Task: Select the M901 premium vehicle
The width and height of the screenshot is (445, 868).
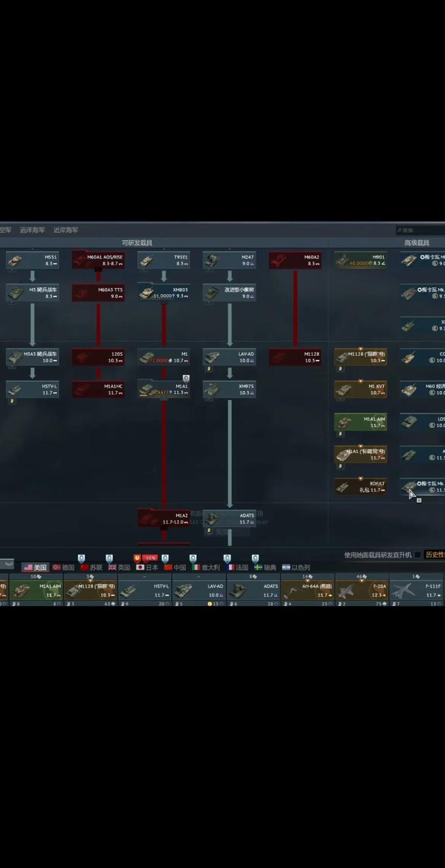Action: [360, 260]
